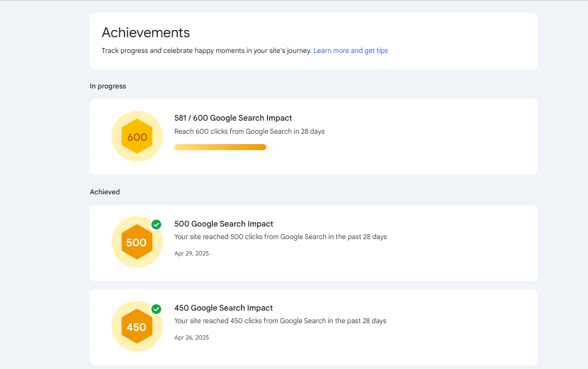Click the "Achieved" section label
Image resolution: width=588 pixels, height=369 pixels.
105,192
